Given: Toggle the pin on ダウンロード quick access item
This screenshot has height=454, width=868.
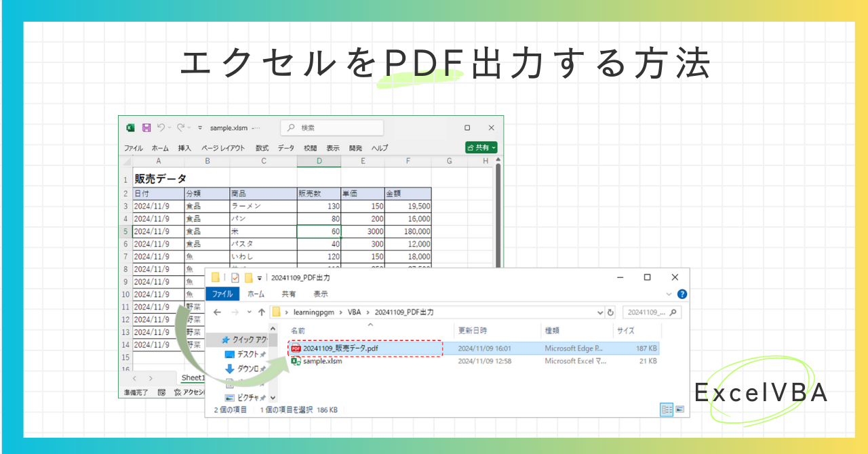Looking at the screenshot, I should [x=264, y=369].
